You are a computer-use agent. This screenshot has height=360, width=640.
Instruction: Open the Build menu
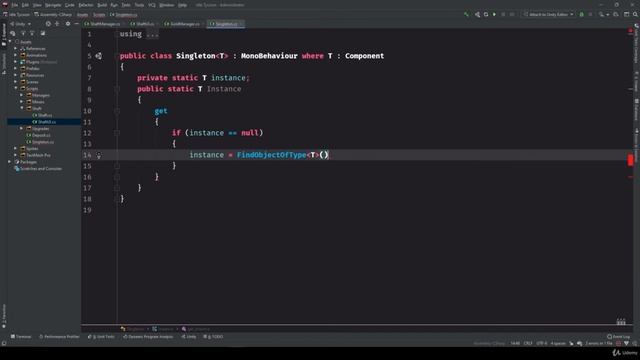(x=102, y=5)
